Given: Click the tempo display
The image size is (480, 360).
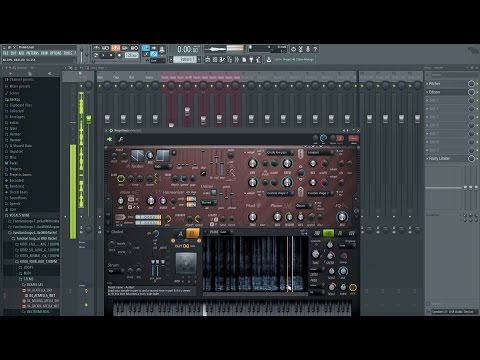Looking at the screenshot, I should [131, 55].
